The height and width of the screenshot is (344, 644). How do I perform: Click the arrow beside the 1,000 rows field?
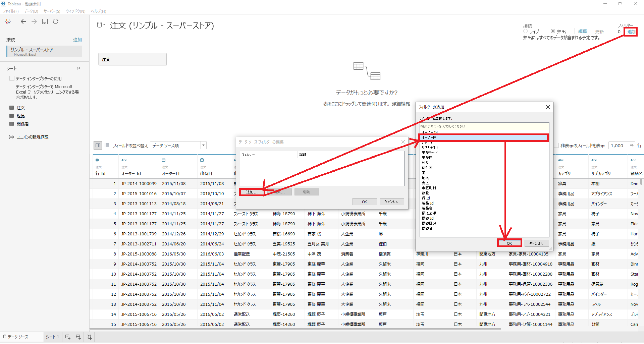point(632,146)
